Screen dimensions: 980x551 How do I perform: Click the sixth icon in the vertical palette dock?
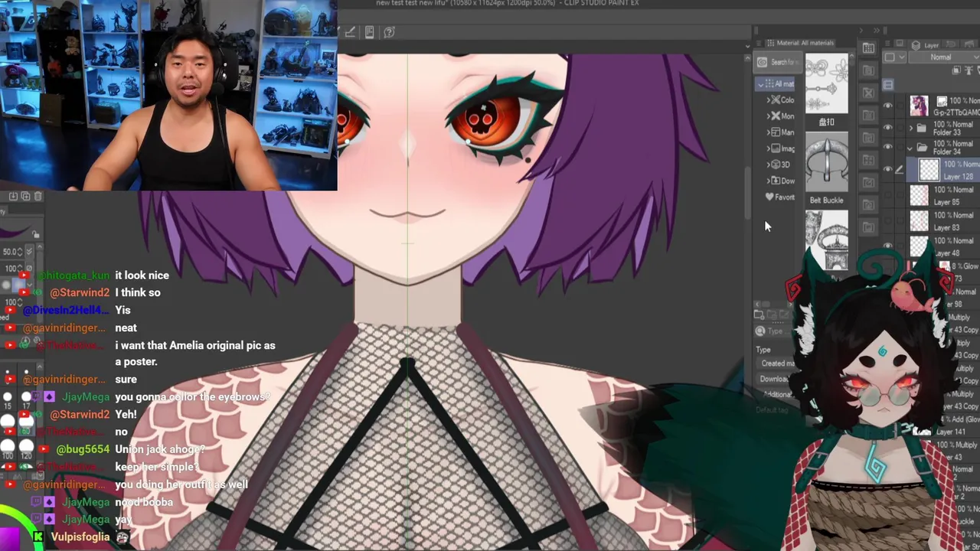(x=868, y=161)
